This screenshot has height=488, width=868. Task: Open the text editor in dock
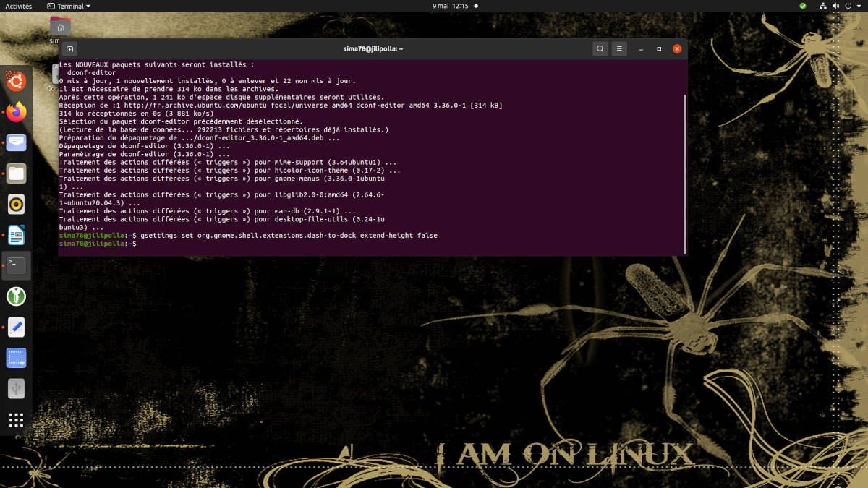pyautogui.click(x=16, y=328)
